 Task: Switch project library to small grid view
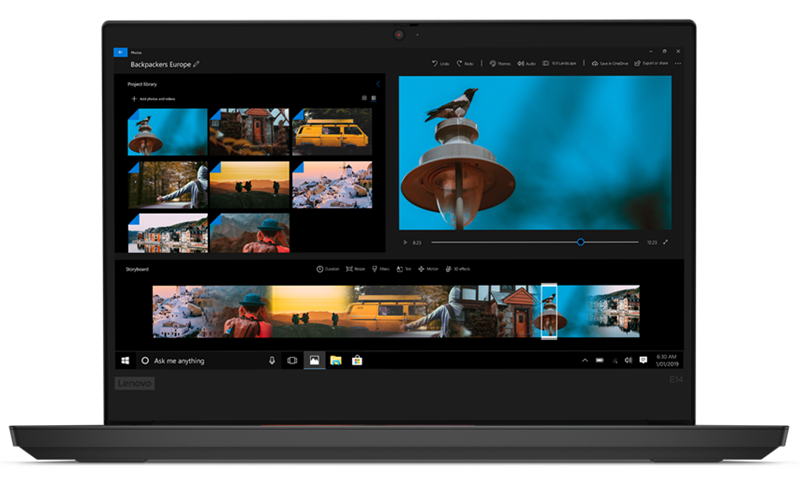coord(374,98)
